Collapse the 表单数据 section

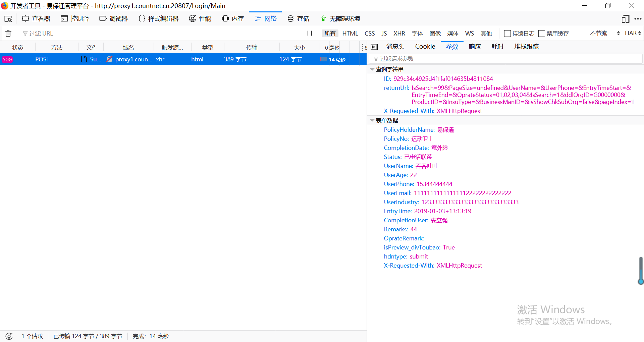(x=372, y=120)
